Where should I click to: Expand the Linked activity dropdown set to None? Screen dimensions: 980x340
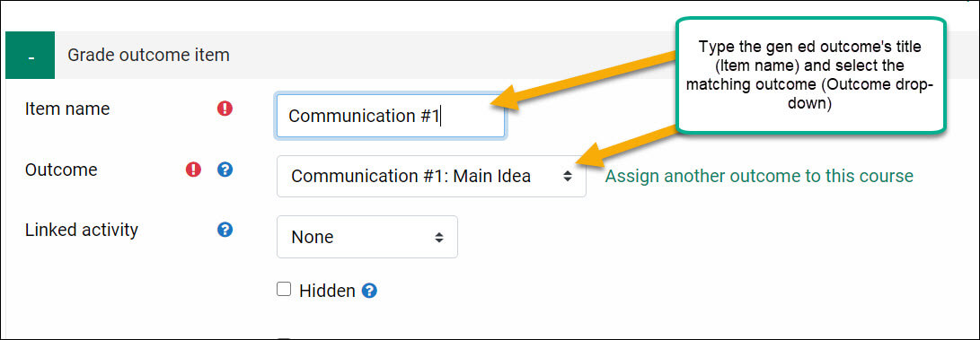pos(366,237)
